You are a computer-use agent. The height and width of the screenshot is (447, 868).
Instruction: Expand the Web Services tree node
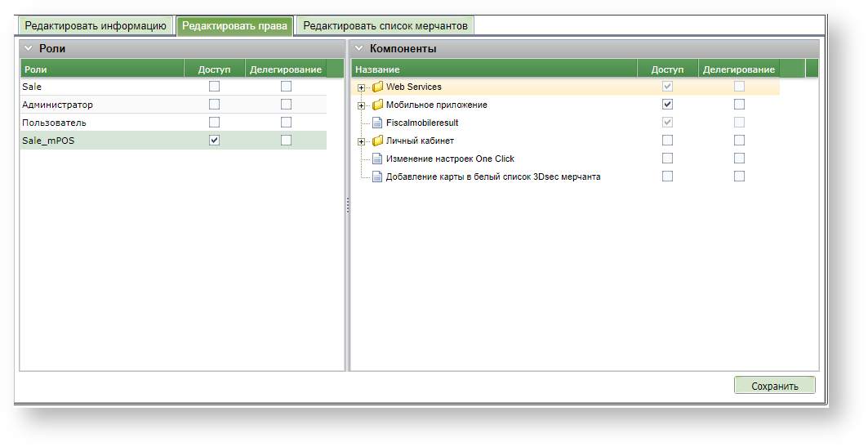pyautogui.click(x=362, y=87)
